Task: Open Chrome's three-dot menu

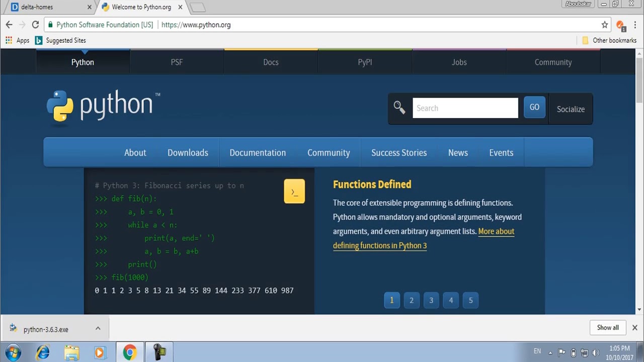Action: pyautogui.click(x=635, y=25)
